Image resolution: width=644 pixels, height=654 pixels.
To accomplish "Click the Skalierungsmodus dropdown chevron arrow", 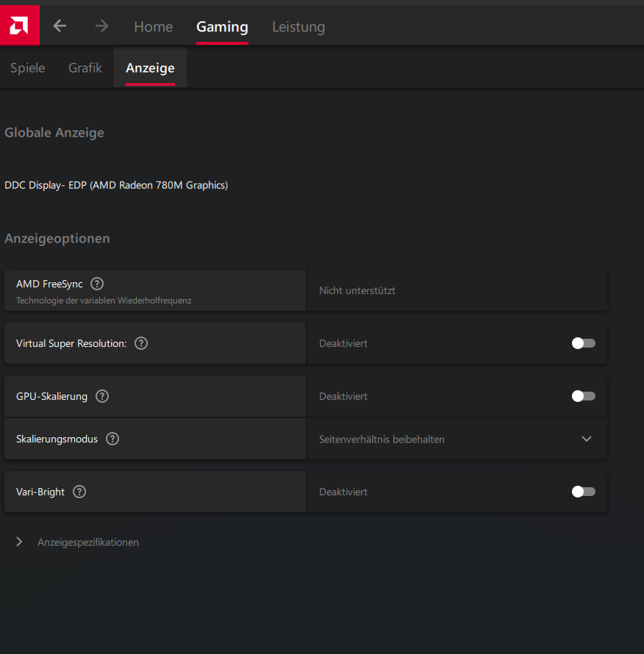I will coord(586,439).
